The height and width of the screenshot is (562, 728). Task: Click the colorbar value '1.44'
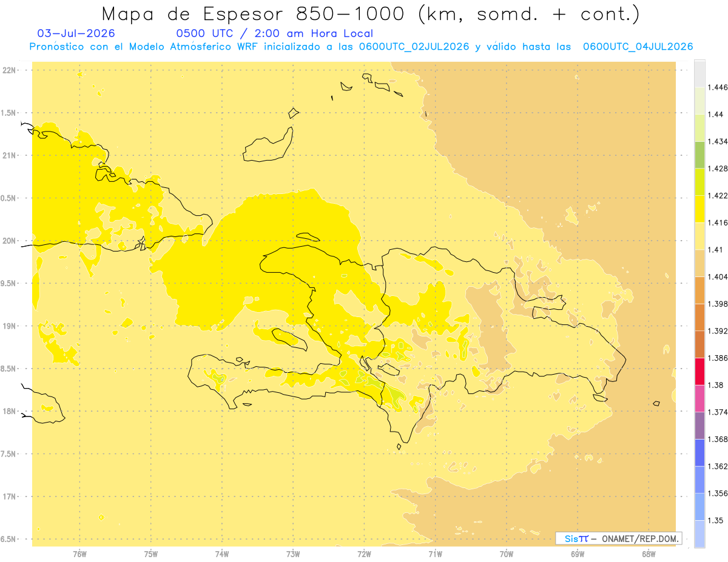[716, 115]
